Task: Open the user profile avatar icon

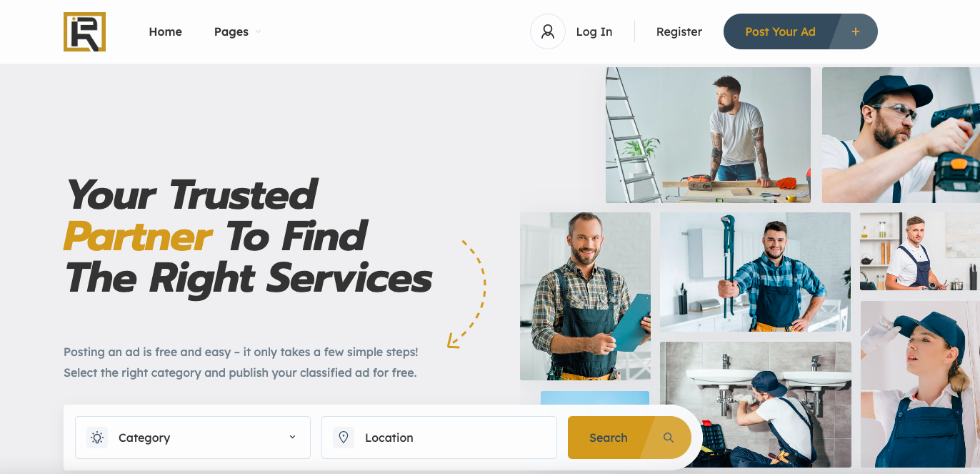Action: (x=548, y=31)
